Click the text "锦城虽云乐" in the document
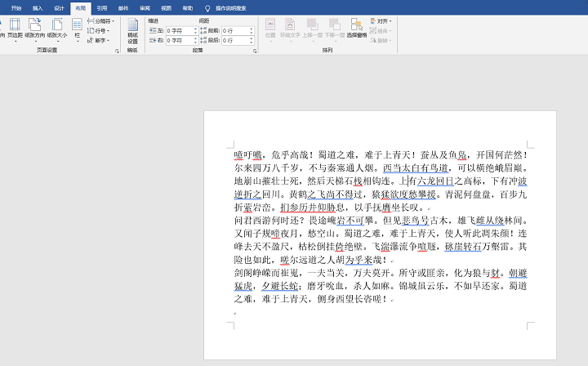This screenshot has height=366, width=588. [422, 286]
